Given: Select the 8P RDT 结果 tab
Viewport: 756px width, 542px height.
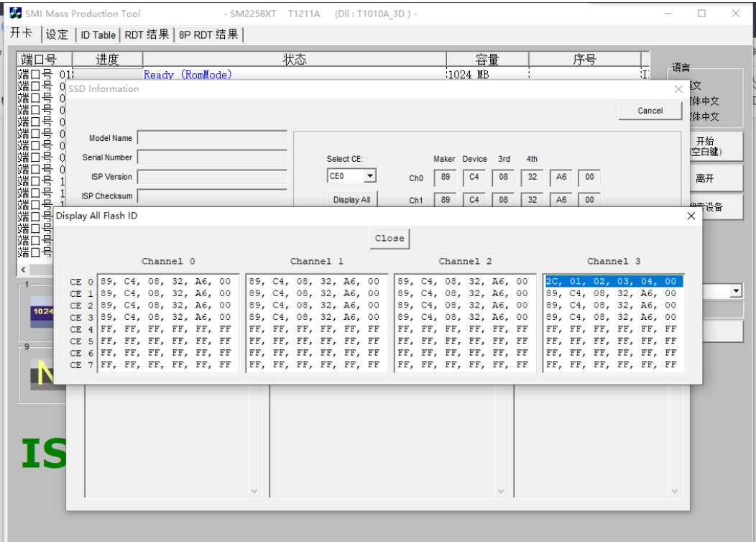Looking at the screenshot, I should (208, 35).
